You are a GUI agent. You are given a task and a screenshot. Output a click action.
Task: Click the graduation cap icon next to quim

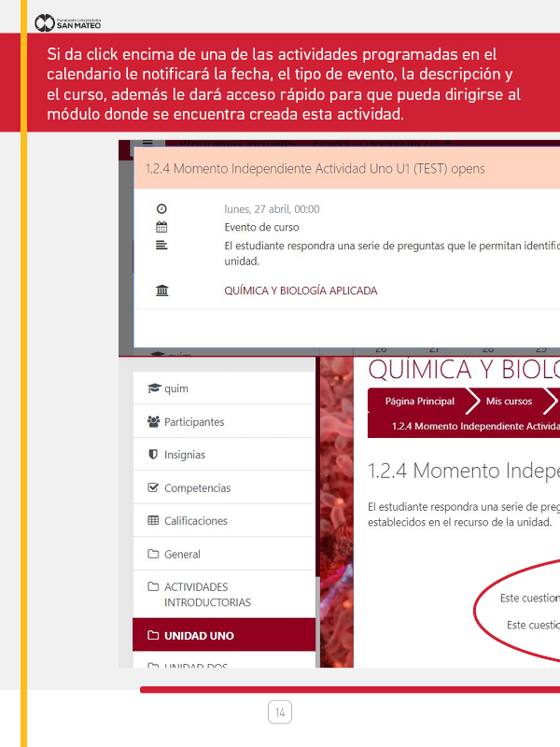point(153,388)
